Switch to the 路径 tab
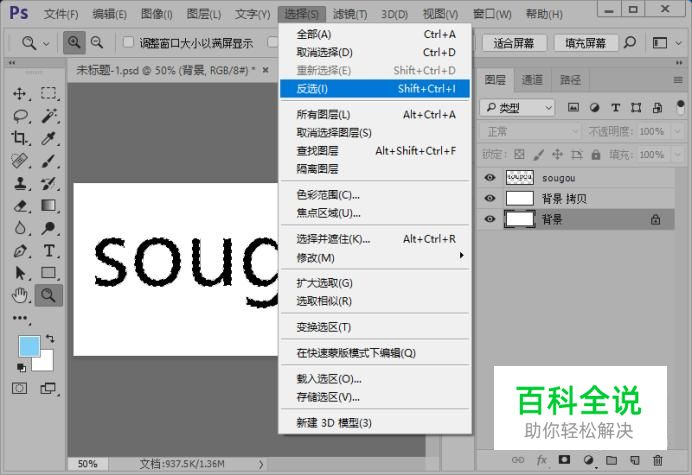 (570, 80)
